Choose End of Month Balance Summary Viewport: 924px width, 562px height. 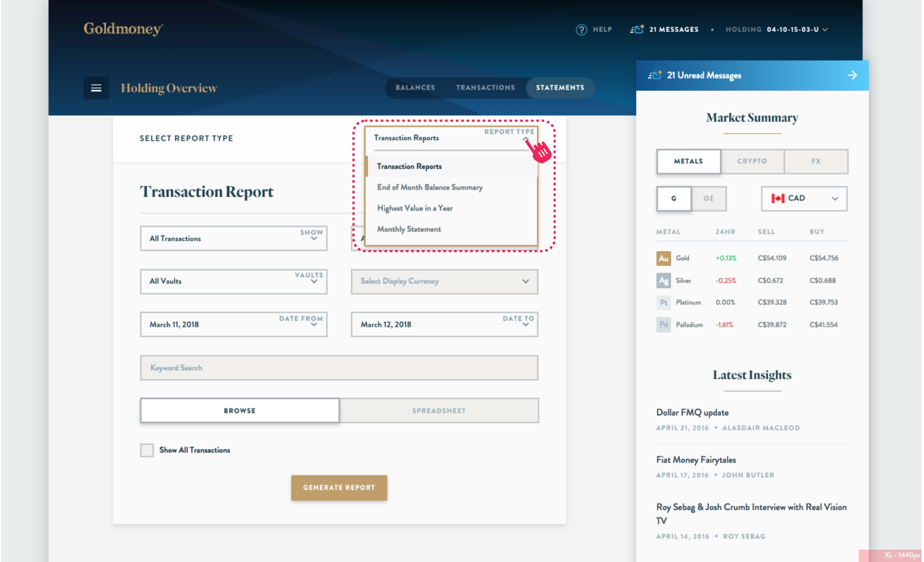pos(451,187)
